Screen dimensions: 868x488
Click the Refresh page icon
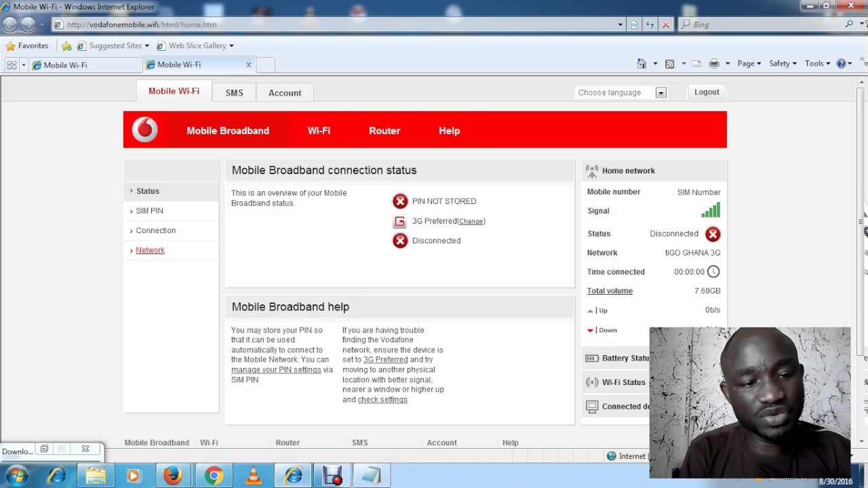click(x=650, y=24)
